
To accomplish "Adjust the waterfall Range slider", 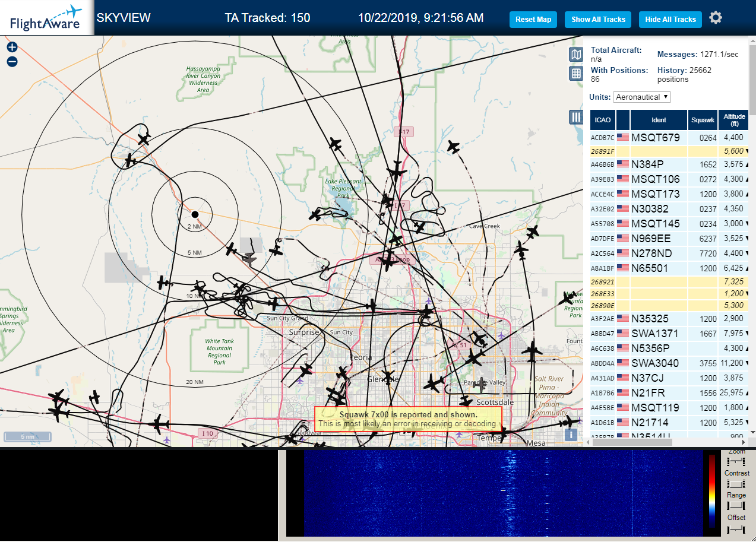I will coord(736,506).
